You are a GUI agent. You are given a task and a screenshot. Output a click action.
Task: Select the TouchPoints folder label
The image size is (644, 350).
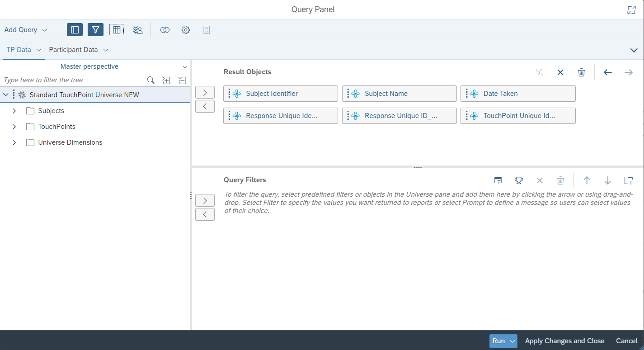(56, 127)
